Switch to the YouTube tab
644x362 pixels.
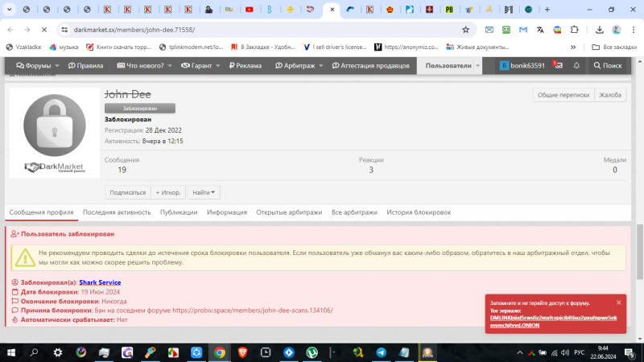coord(250,10)
